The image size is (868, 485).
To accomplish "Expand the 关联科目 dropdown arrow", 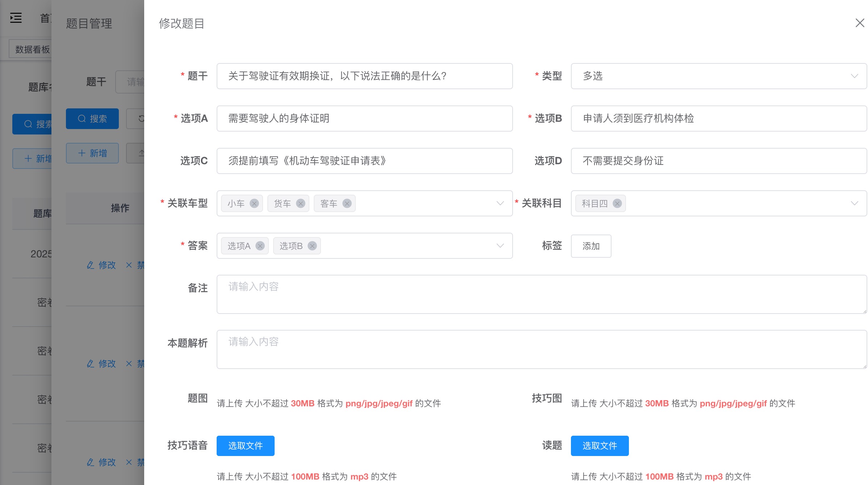I will [854, 203].
